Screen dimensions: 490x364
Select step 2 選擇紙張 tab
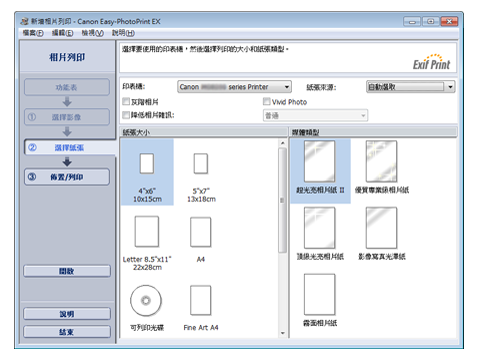pyautogui.click(x=70, y=147)
